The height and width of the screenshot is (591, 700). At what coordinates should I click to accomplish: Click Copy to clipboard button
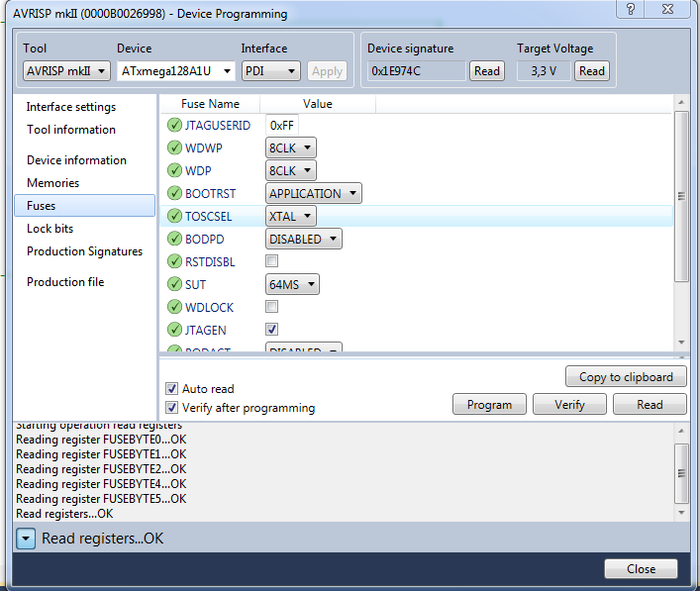pos(626,377)
